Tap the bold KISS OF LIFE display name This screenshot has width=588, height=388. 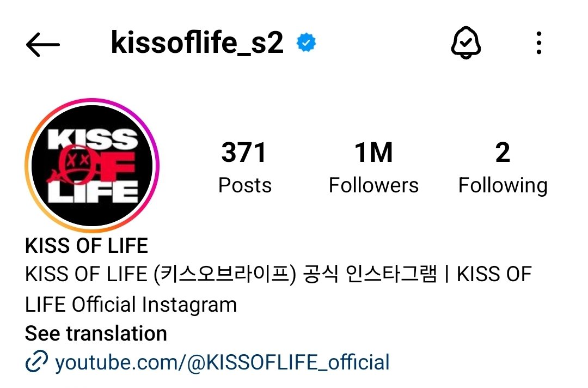[x=86, y=246]
